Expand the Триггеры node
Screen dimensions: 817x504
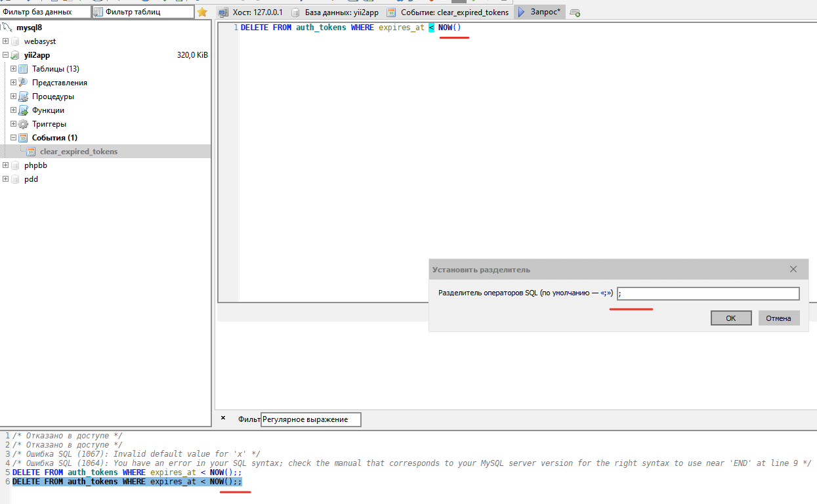click(x=14, y=124)
